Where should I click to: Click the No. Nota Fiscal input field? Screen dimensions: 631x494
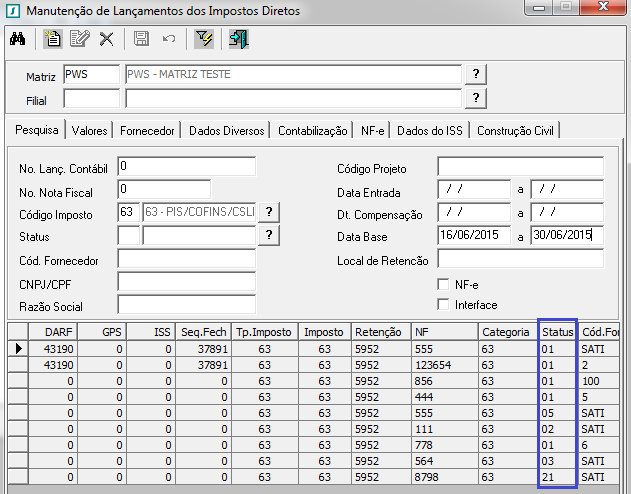(x=164, y=188)
